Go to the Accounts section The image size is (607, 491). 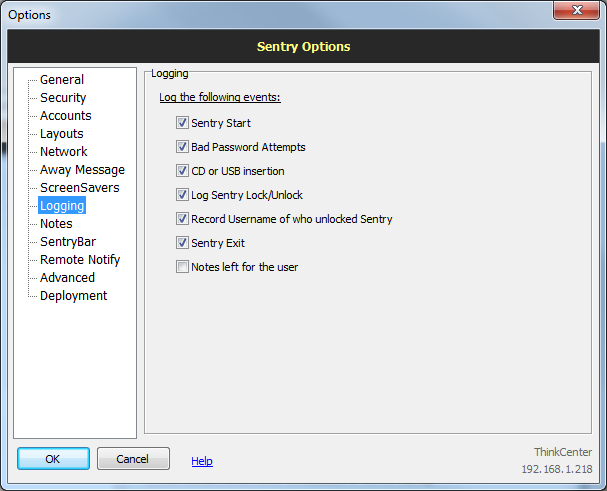66,116
